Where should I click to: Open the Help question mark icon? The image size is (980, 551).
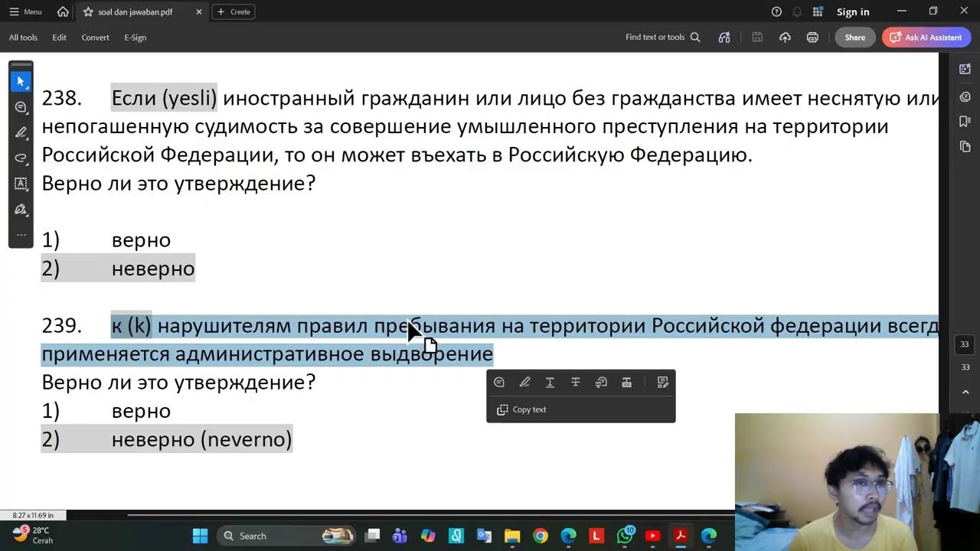pyautogui.click(x=776, y=11)
